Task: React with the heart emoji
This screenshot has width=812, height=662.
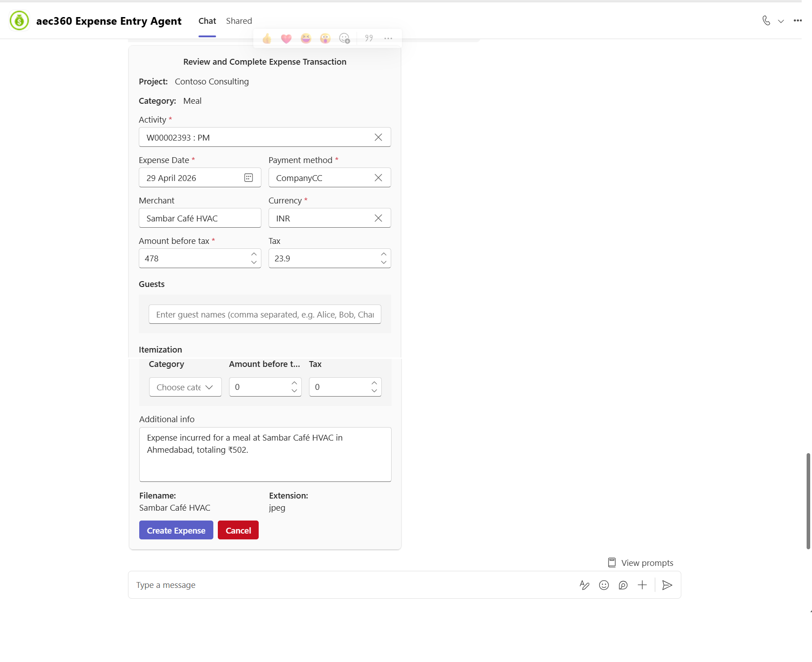Action: (287, 39)
